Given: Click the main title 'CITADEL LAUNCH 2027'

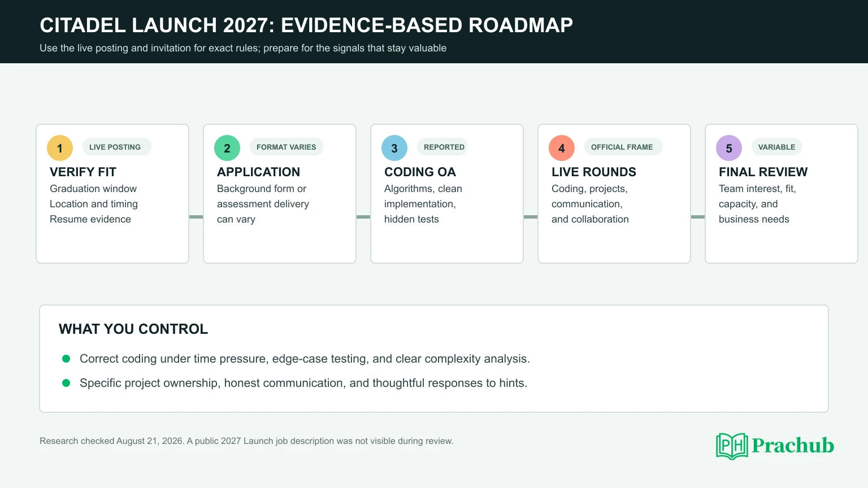Looking at the screenshot, I should [306, 25].
